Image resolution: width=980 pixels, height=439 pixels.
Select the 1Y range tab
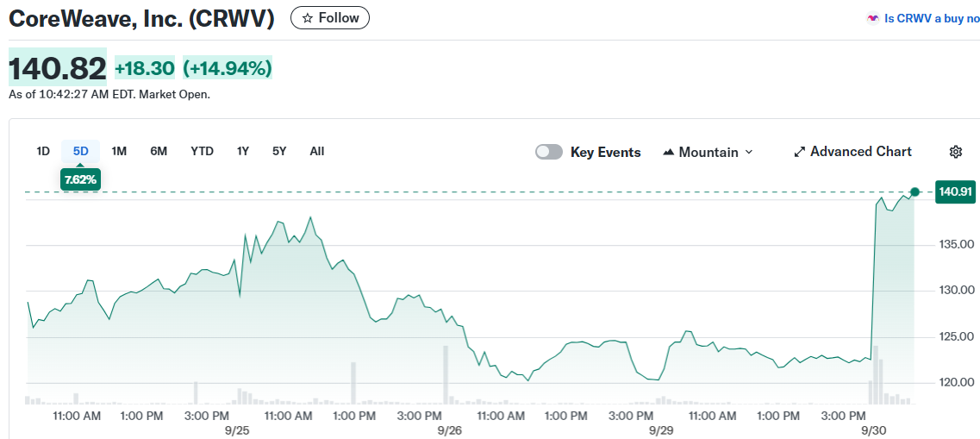[243, 151]
